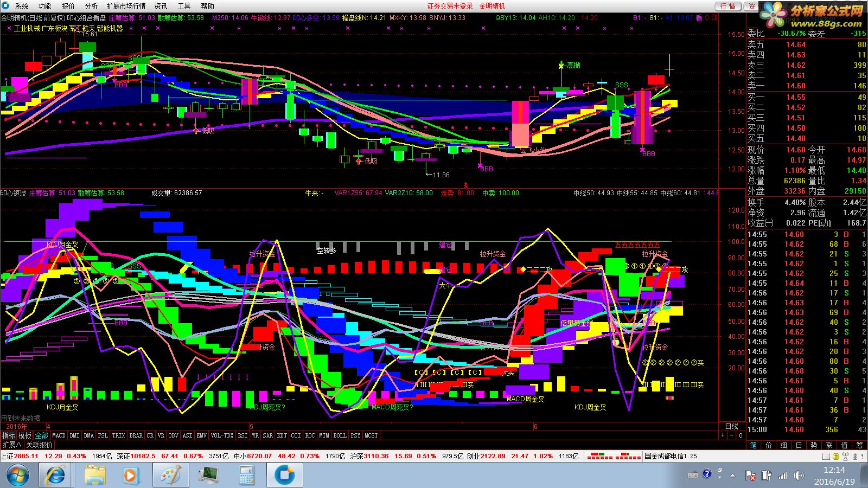
Task: Select the 筹 chips tab
Action: click(860, 445)
